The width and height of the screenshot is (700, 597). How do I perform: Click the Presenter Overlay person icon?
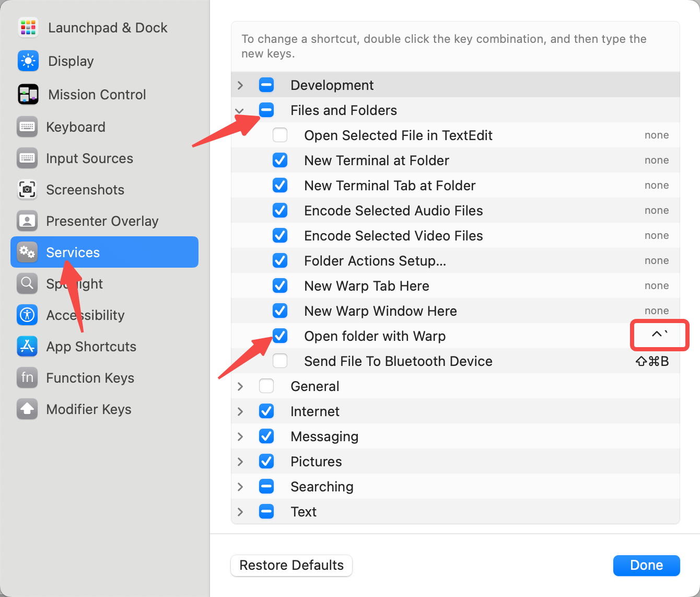[x=27, y=221]
